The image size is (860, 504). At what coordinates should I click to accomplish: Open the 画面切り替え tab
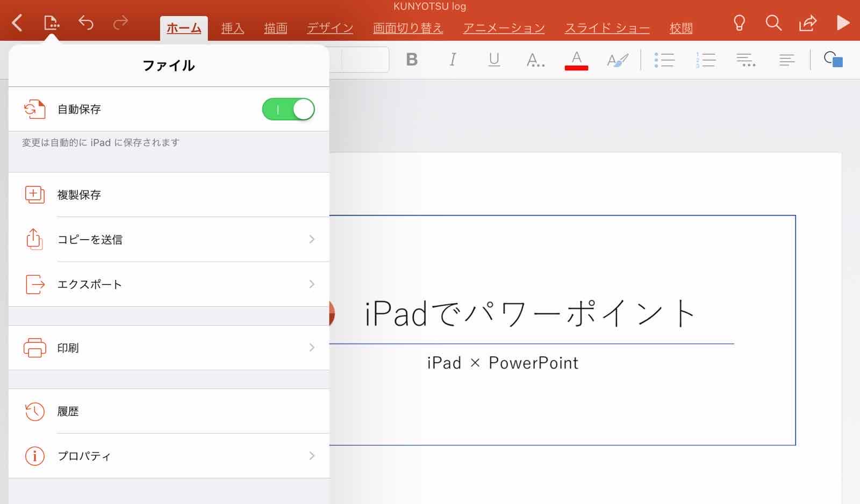[408, 28]
